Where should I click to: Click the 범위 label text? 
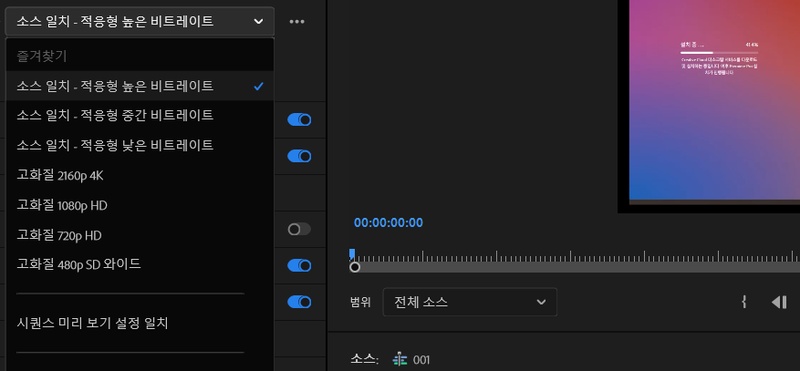360,302
